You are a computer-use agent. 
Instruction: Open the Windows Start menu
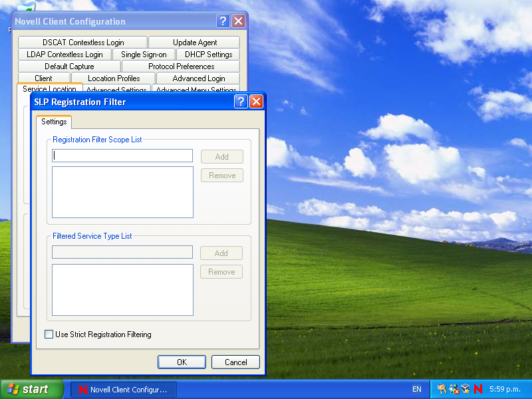click(x=31, y=389)
